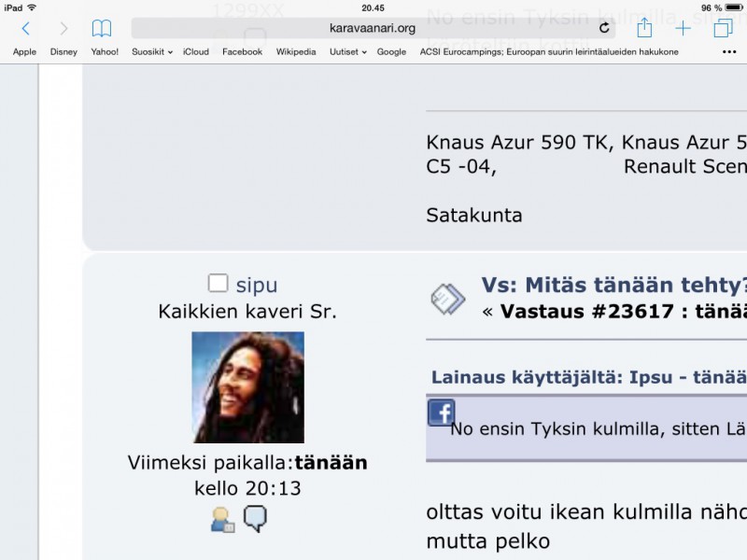Image resolution: width=747 pixels, height=560 pixels.
Task: Expand the Suosikit bookmarks folder
Action: [152, 52]
